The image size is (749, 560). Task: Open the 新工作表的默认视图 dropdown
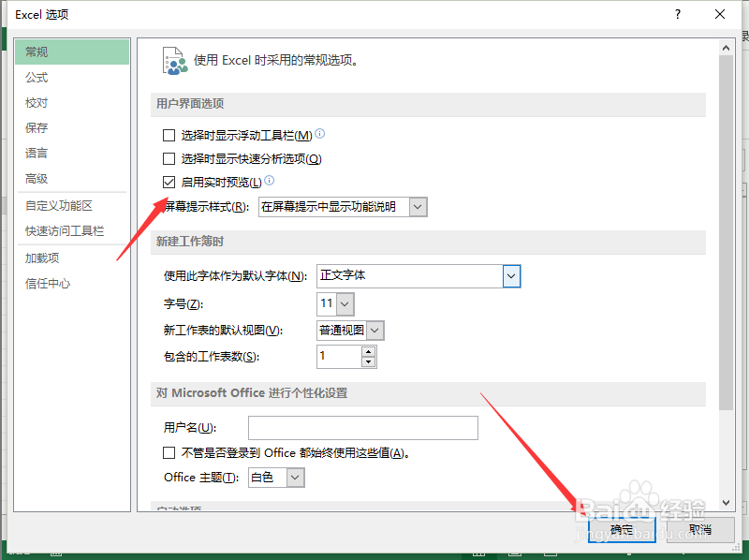click(375, 331)
